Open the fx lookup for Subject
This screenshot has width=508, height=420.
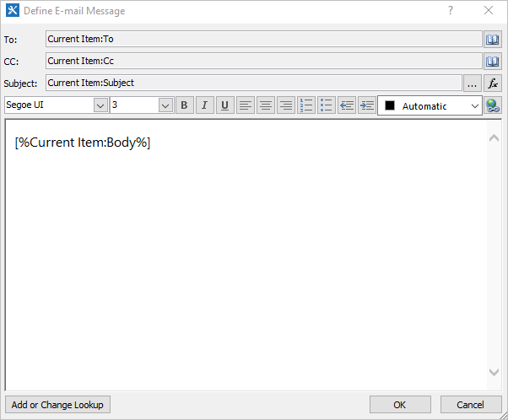(x=493, y=83)
